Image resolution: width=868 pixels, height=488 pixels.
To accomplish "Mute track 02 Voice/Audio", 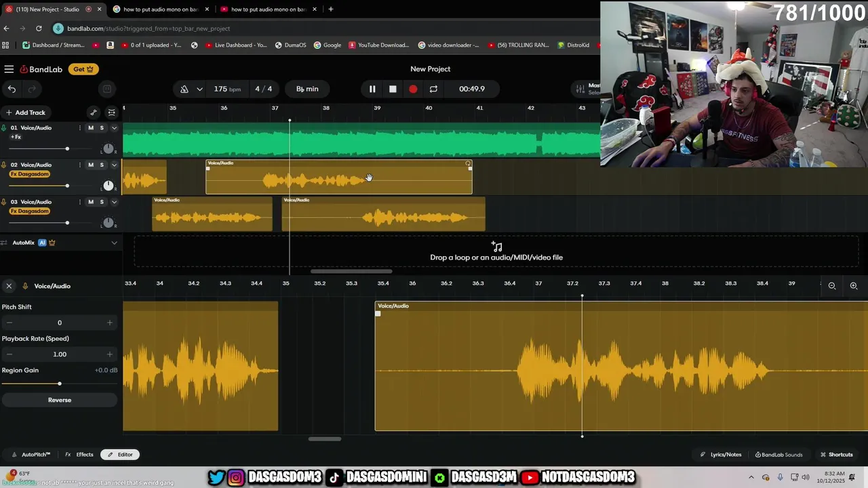I will click(91, 165).
